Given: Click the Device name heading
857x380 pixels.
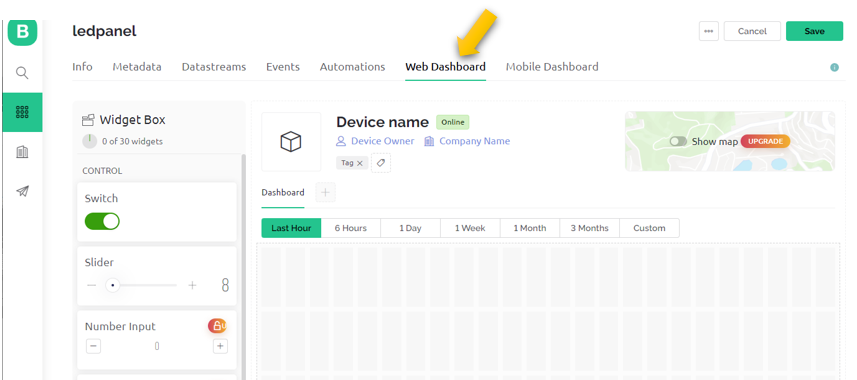Looking at the screenshot, I should (x=382, y=122).
